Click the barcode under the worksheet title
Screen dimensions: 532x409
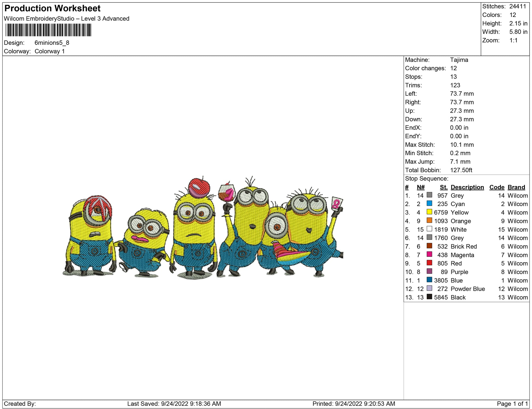point(48,30)
